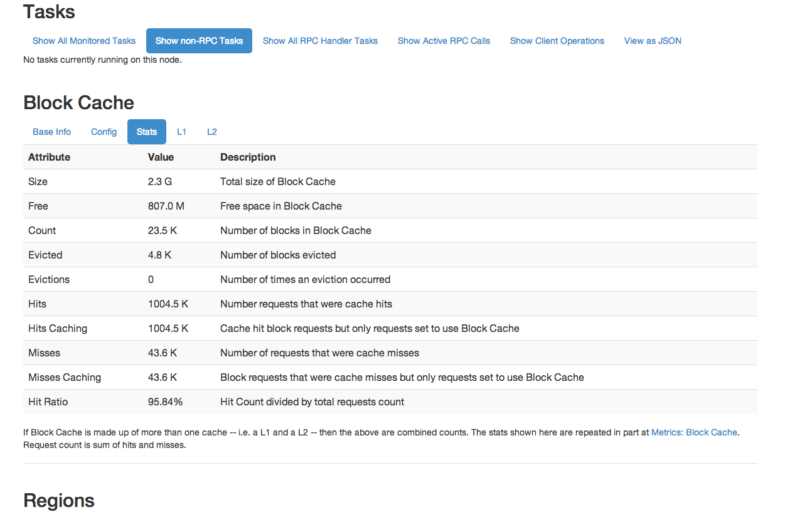Viewport: 812px width, 512px height.
Task: Open the L1 cache tab
Action: 181,132
